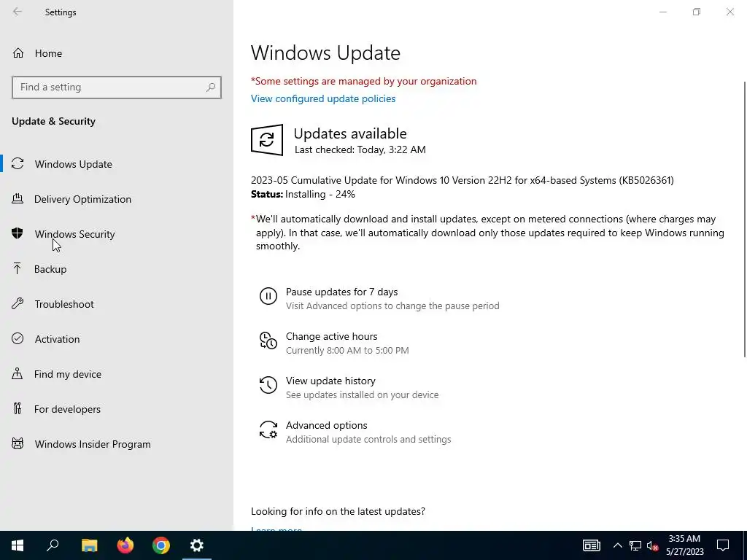Click the Activation checkmark icon

tap(18, 338)
